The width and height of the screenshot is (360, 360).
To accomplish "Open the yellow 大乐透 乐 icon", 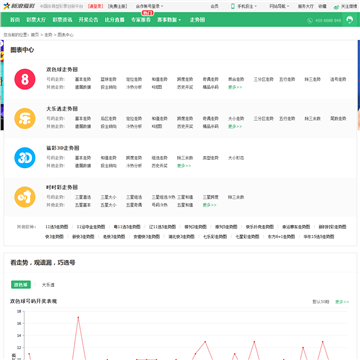I will pos(25,118).
